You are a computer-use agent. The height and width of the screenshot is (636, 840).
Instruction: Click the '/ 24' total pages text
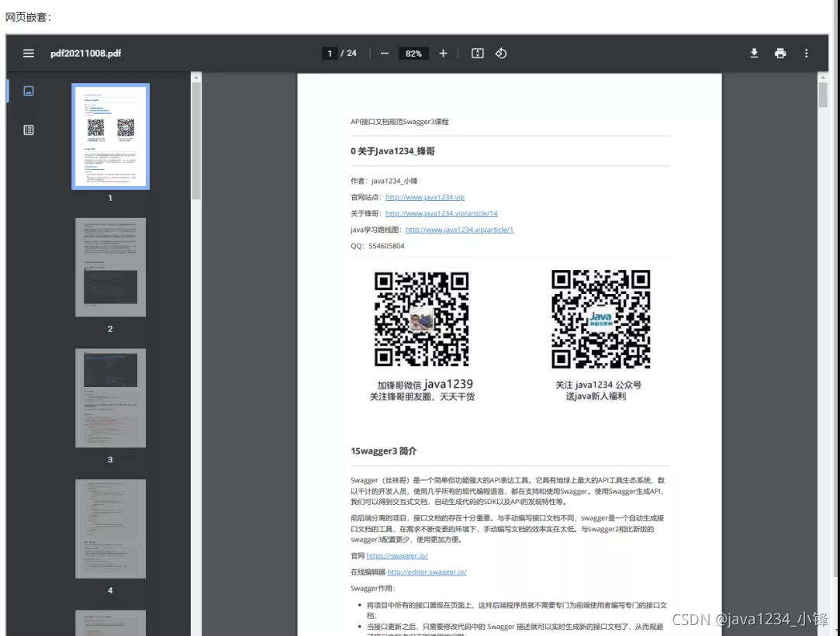coord(349,53)
